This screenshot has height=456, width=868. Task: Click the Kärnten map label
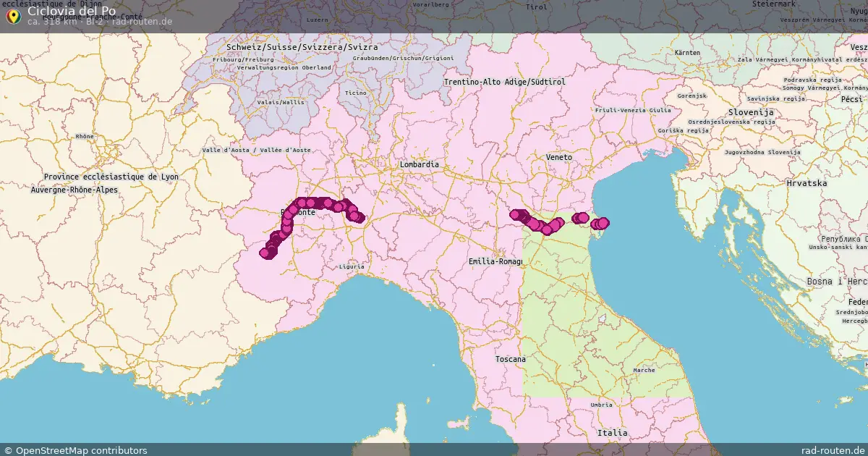(x=687, y=53)
